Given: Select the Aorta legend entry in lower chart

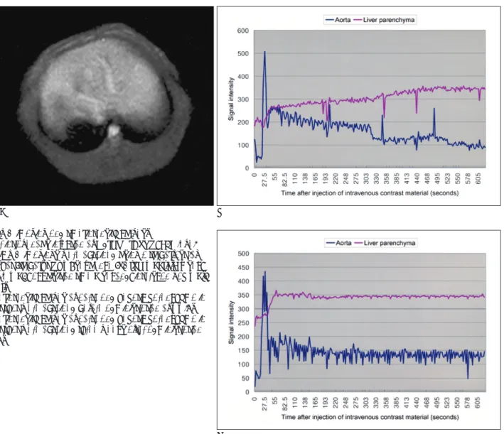Looking at the screenshot, I should (339, 243).
